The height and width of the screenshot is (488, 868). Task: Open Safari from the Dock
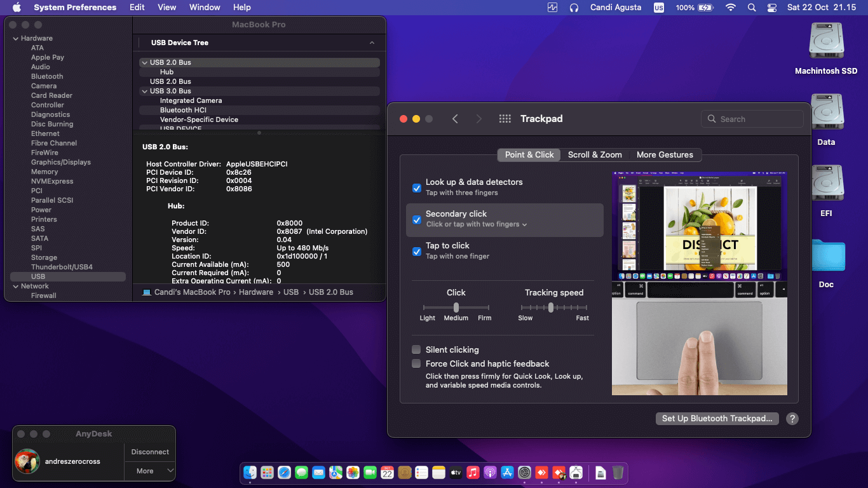tap(284, 473)
